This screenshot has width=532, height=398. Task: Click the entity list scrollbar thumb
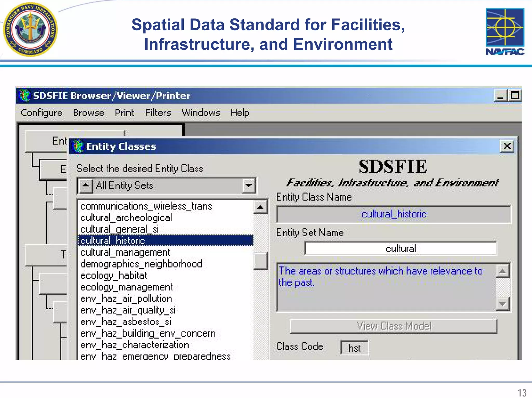pos(260,261)
